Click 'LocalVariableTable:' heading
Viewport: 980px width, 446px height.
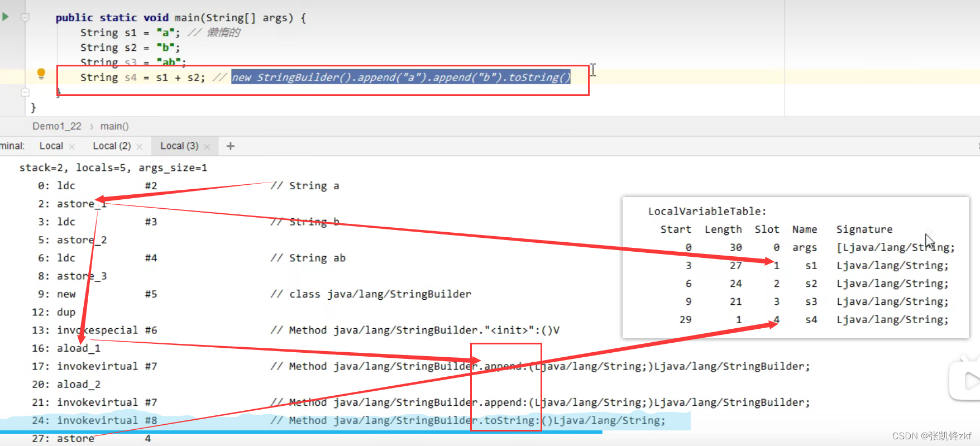coord(707,211)
